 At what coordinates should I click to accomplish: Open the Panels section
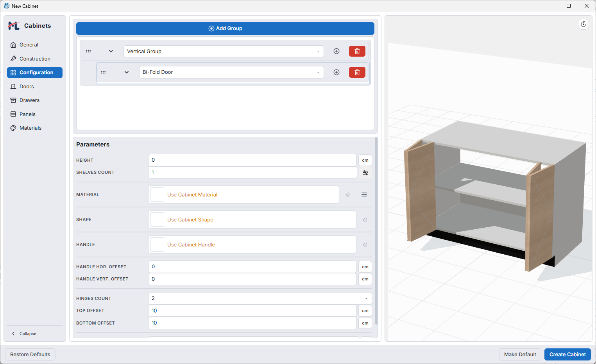pos(35,114)
